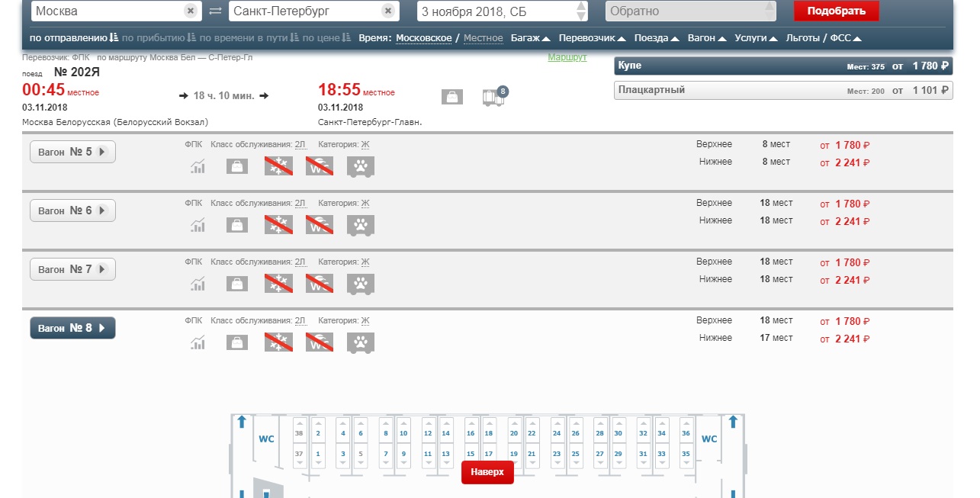
Task: Click the paw pets icon for wagon 5
Action: tap(360, 166)
